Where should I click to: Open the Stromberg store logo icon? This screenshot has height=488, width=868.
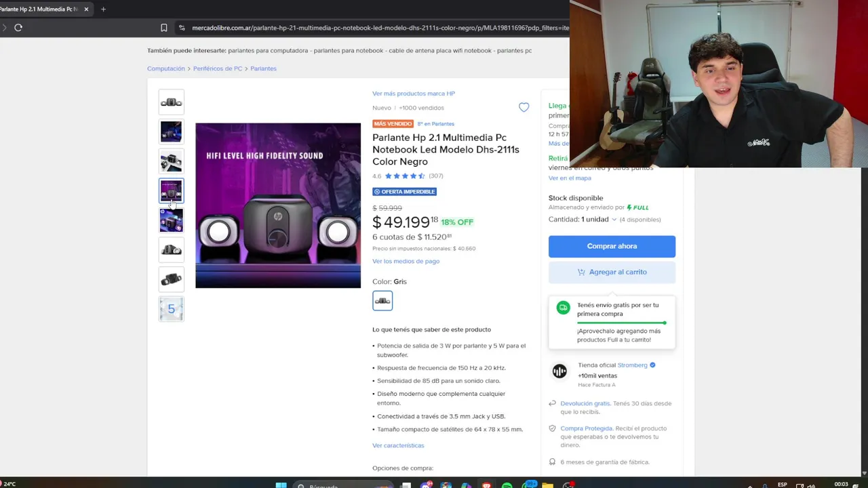(x=559, y=371)
